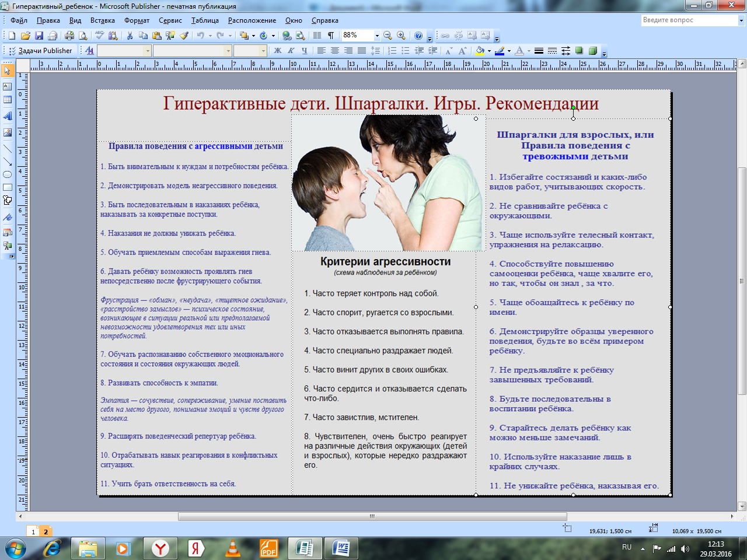This screenshot has width=747, height=560.
Task: Toggle special characters display (¶)
Action: click(x=331, y=36)
